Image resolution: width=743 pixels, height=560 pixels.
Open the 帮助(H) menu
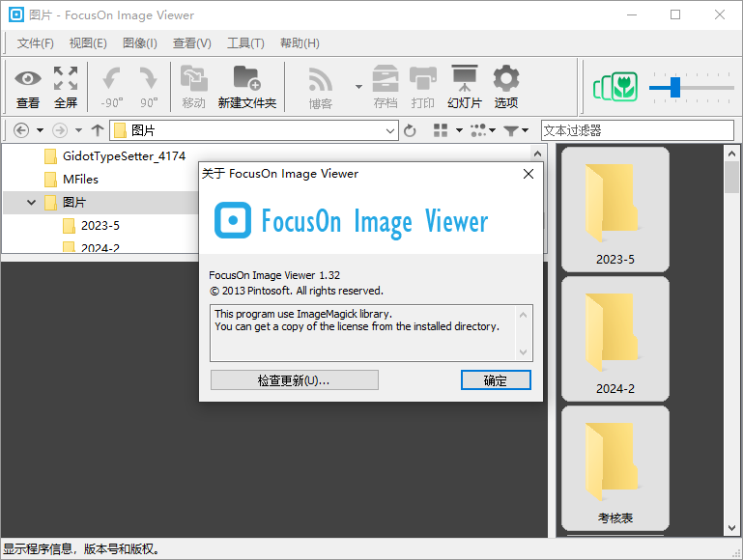(x=300, y=43)
